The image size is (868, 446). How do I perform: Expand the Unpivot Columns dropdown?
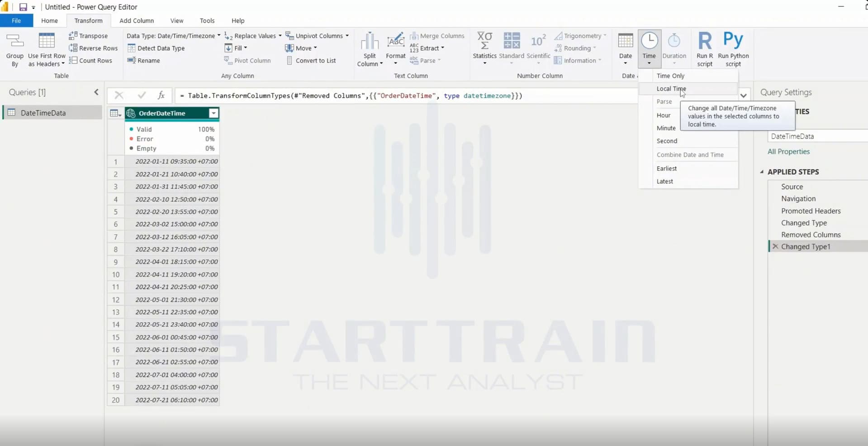317,36
